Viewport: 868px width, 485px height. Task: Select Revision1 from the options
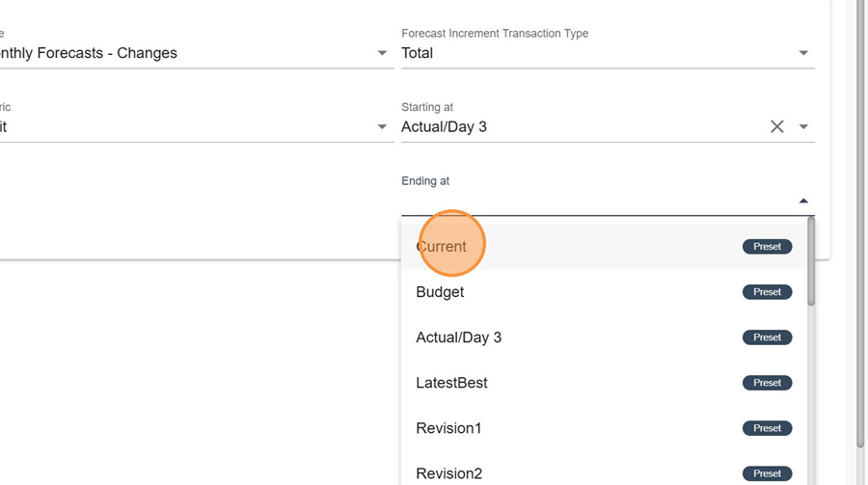(x=448, y=428)
